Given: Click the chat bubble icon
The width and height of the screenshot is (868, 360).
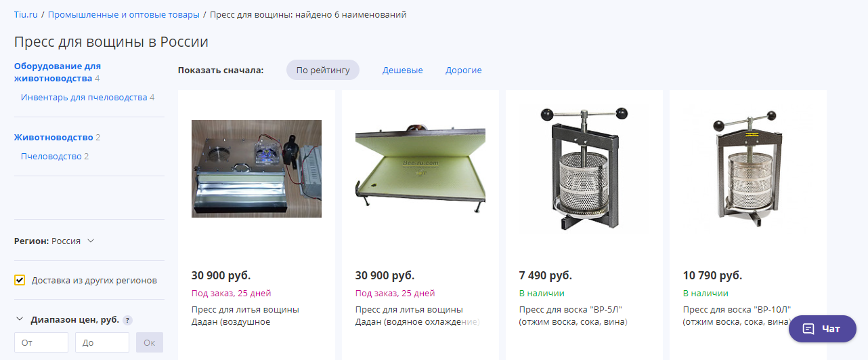Looking at the screenshot, I should [x=808, y=329].
